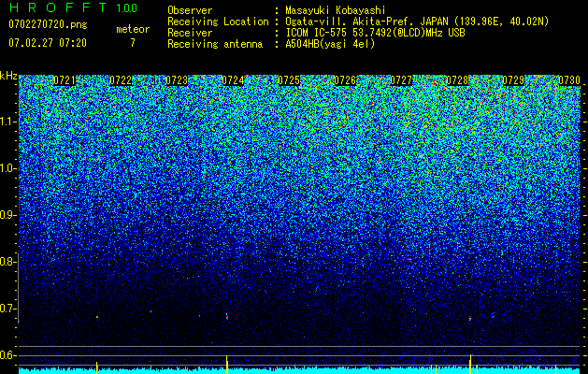Viewport: 588px width, 374px height.
Task: Click the 0725 time marker
Action: [x=289, y=80]
